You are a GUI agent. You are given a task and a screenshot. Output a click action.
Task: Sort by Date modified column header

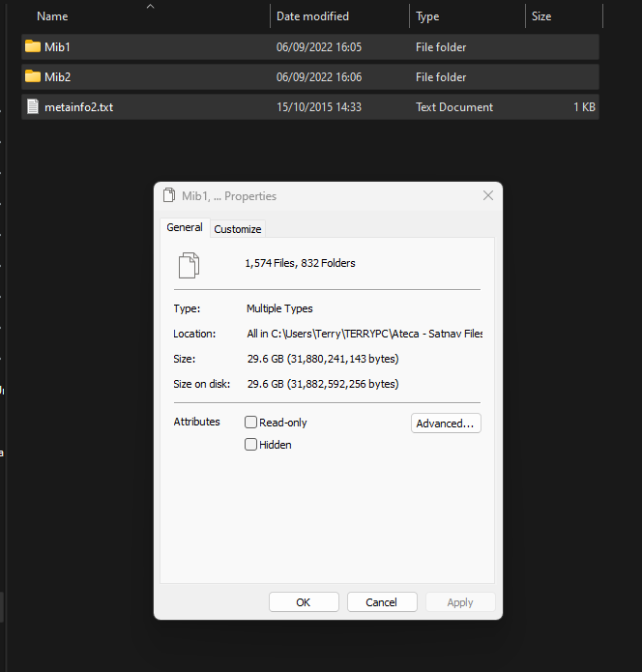click(313, 16)
